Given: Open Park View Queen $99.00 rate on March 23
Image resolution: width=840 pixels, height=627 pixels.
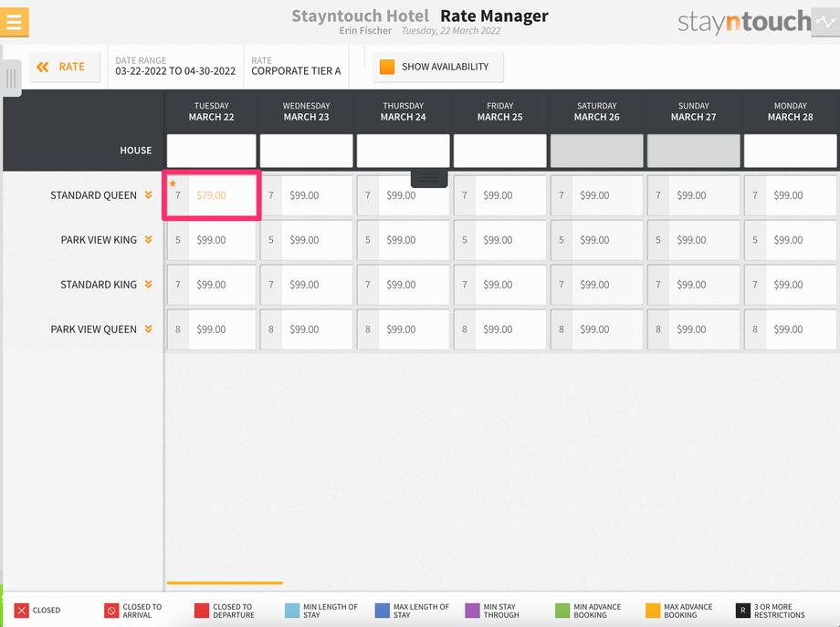Looking at the screenshot, I should coord(307,329).
